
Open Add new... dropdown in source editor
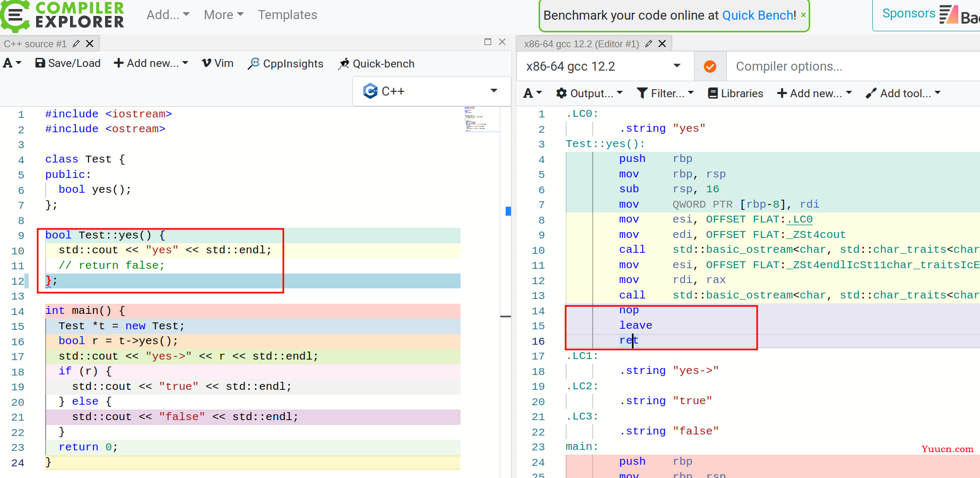point(151,63)
